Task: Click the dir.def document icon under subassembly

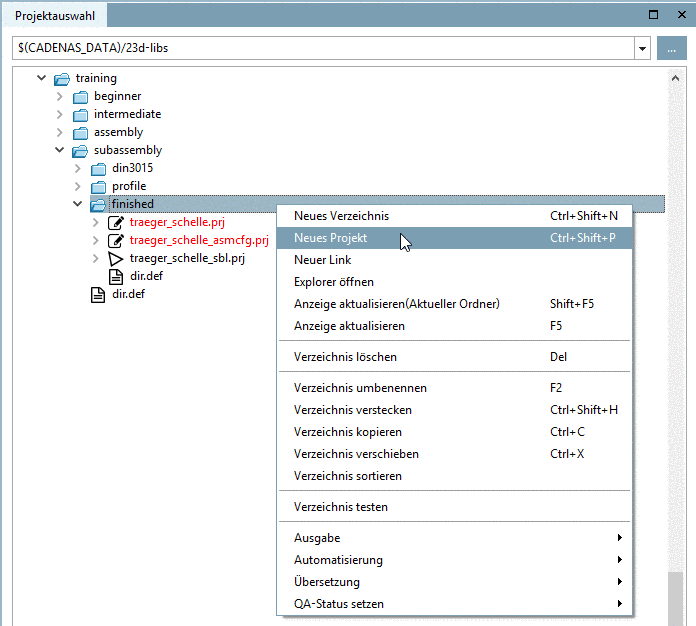Action: point(98,295)
